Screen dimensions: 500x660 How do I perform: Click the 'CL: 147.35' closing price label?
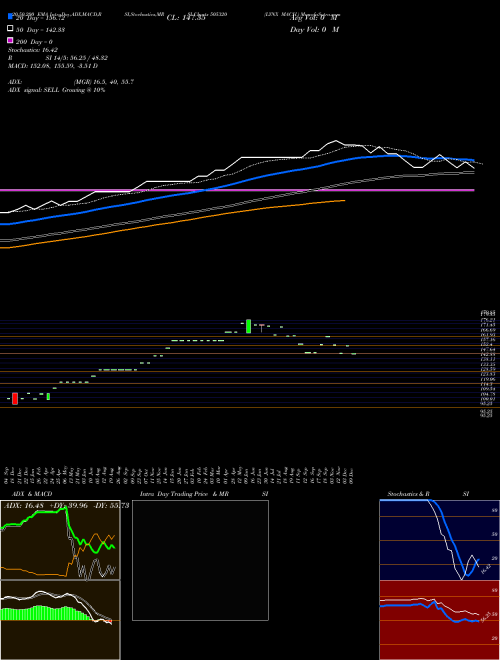pos(186,18)
